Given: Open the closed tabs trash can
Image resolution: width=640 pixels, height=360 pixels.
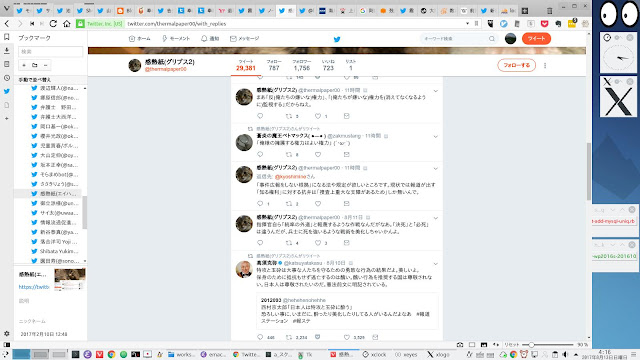Looking at the screenshot, I should (x=550, y=10).
